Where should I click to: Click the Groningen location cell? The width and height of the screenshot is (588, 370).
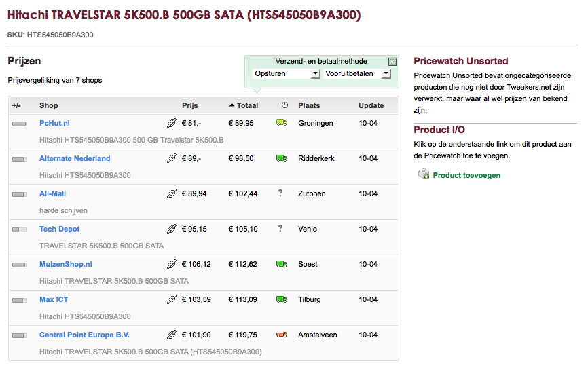pos(315,123)
